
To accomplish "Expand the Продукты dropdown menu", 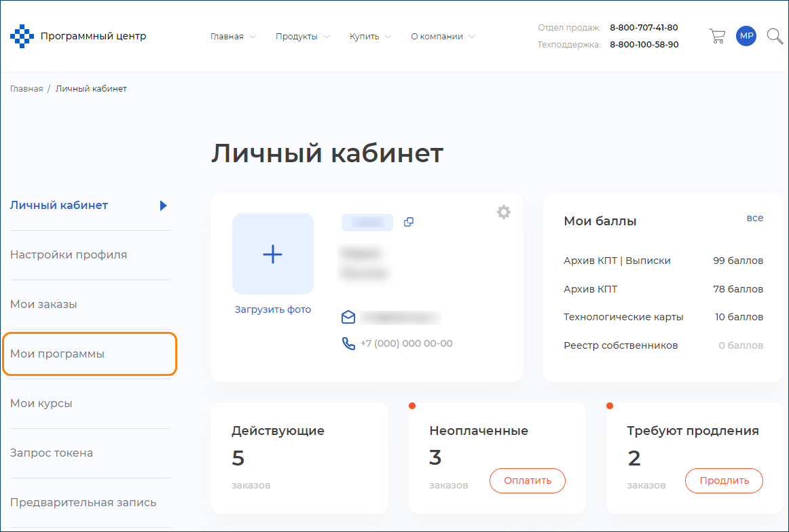I will click(302, 37).
